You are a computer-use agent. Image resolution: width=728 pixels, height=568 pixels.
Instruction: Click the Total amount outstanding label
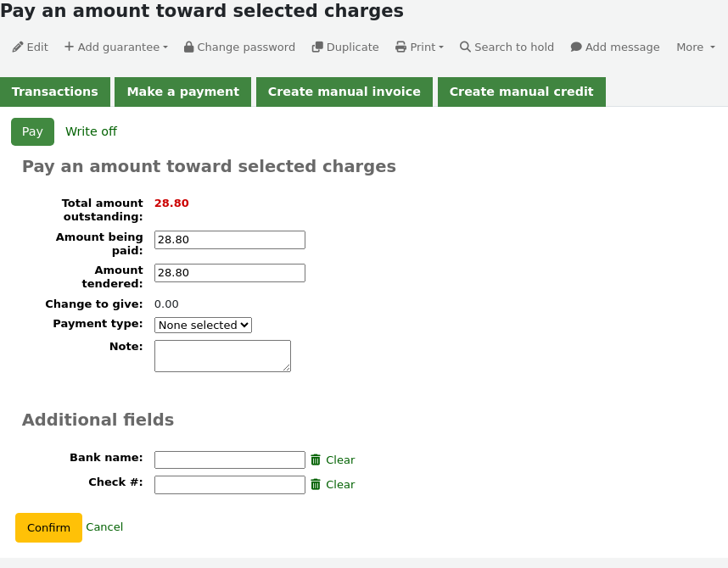point(103,209)
